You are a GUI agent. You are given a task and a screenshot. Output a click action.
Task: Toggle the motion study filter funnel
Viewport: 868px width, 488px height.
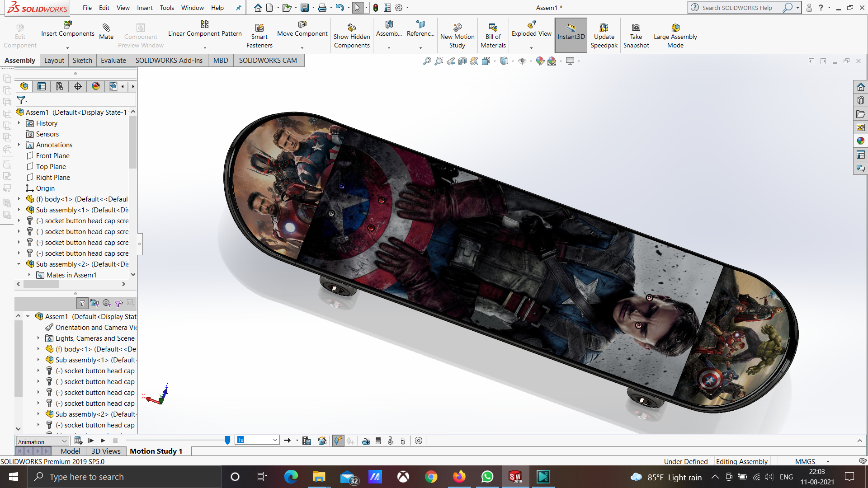(x=82, y=303)
